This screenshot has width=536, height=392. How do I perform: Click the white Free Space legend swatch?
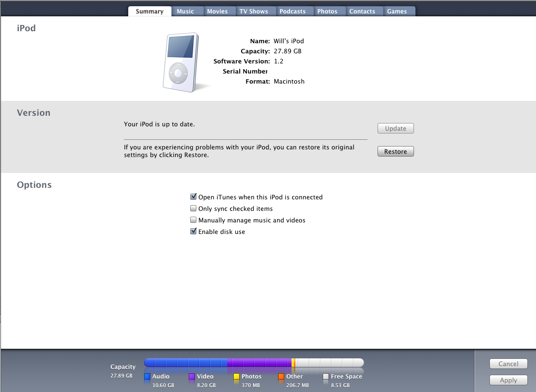[x=326, y=376]
